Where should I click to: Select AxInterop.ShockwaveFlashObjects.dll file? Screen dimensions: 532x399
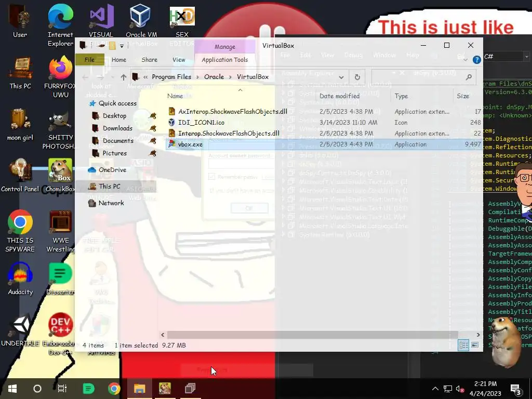pos(233,112)
